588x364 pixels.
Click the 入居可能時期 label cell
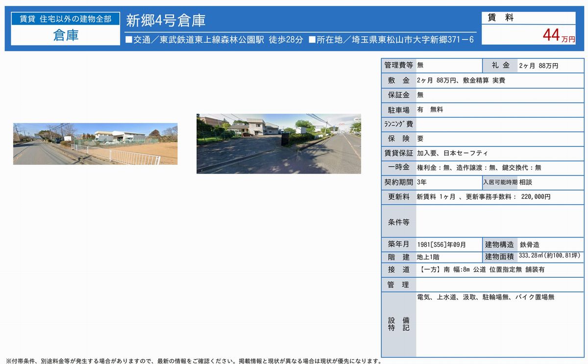pyautogui.click(x=500, y=182)
